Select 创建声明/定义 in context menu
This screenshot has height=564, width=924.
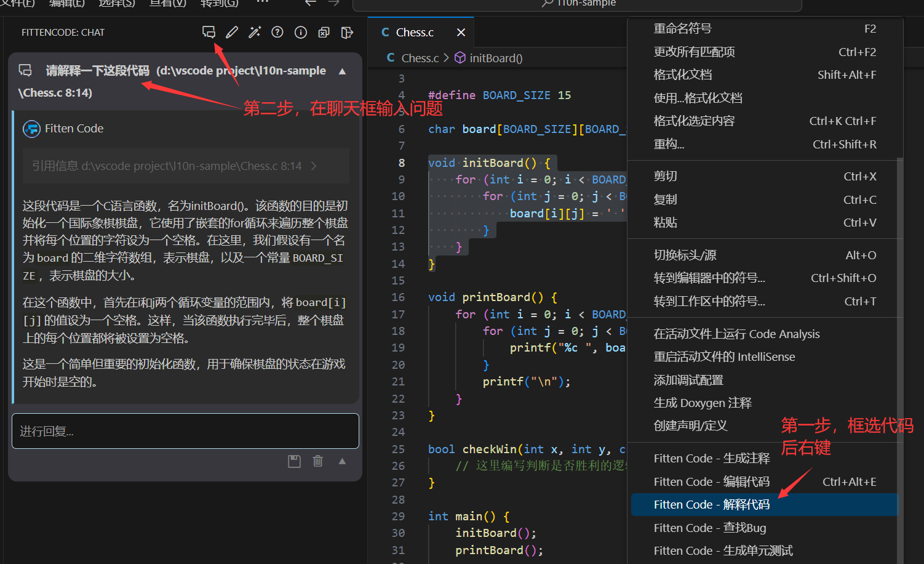tap(765, 425)
